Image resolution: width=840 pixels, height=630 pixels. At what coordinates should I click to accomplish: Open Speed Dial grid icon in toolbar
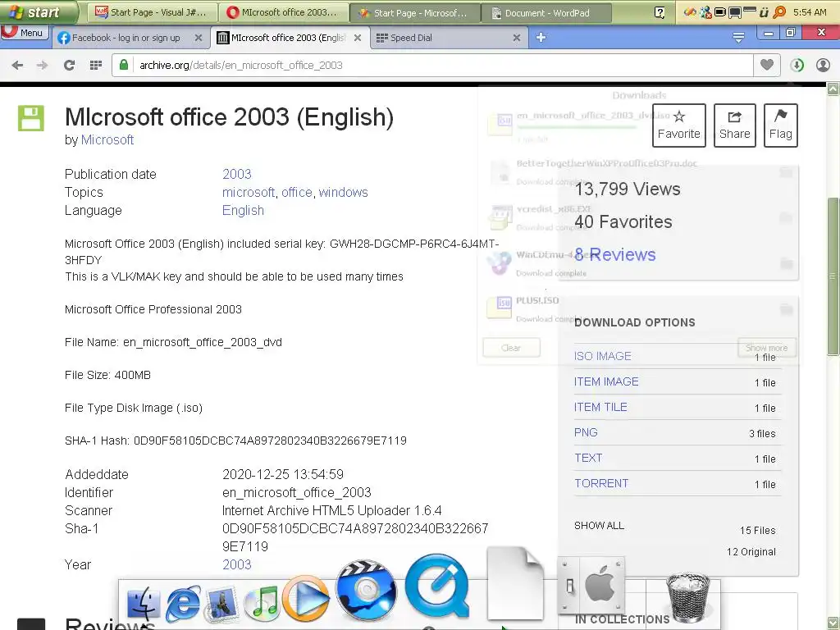coord(96,66)
